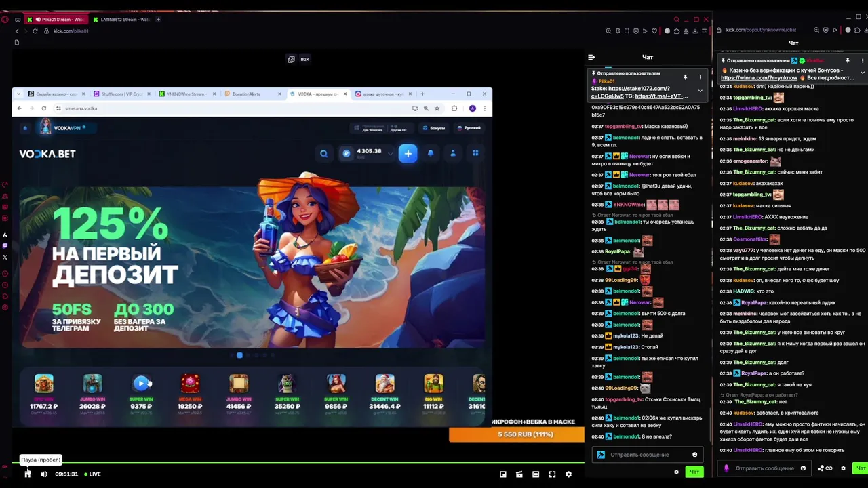
Task: Click the heart bookmark icon in the browser toolbar
Action: coord(654,31)
